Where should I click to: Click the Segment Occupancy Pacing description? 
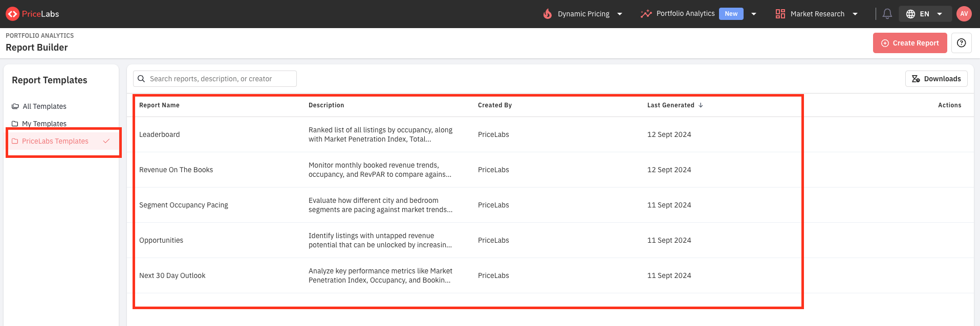[380, 205]
